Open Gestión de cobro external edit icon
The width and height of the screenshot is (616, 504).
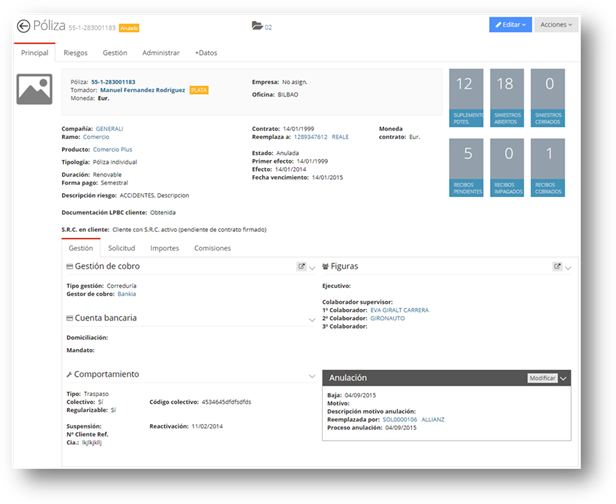click(301, 266)
